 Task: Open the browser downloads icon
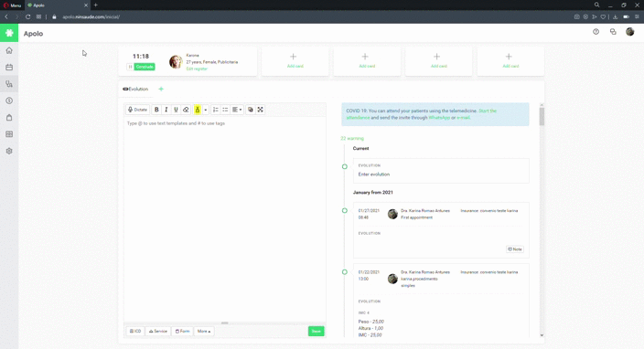tap(615, 16)
